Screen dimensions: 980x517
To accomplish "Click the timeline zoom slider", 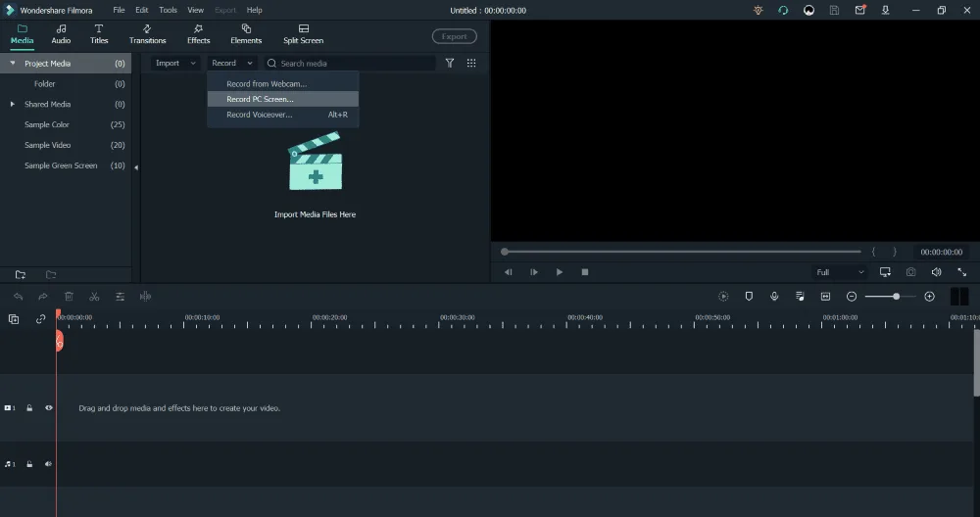I will coord(891,297).
